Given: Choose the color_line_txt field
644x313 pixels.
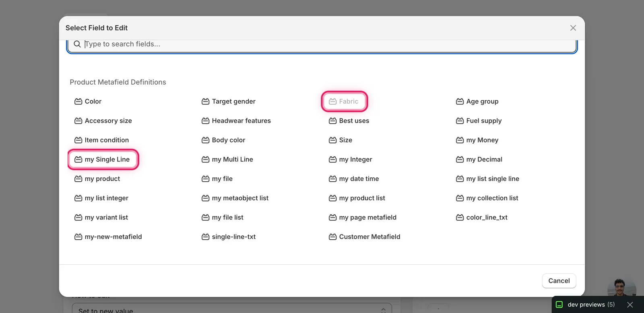Looking at the screenshot, I should pos(482,218).
